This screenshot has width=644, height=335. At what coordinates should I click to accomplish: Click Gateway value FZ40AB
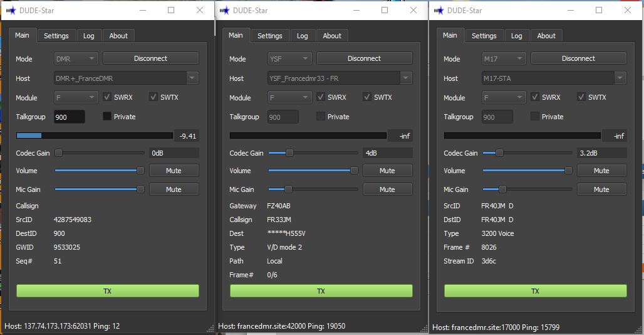point(279,206)
